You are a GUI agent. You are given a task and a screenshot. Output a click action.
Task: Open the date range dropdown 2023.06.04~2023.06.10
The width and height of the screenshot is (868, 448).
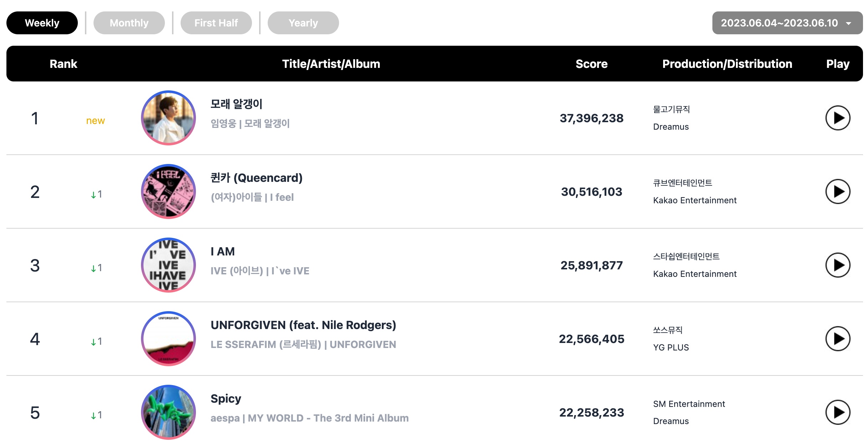pos(787,23)
